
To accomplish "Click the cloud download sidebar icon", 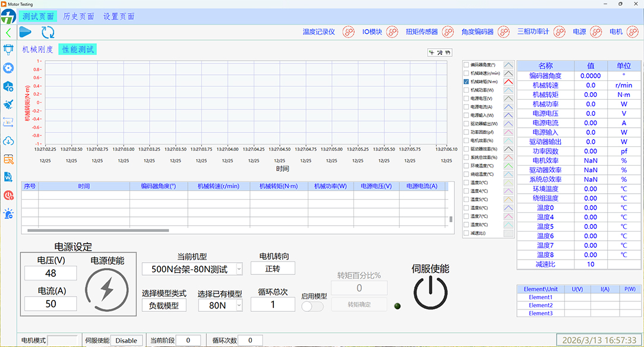I will pyautogui.click(x=8, y=141).
